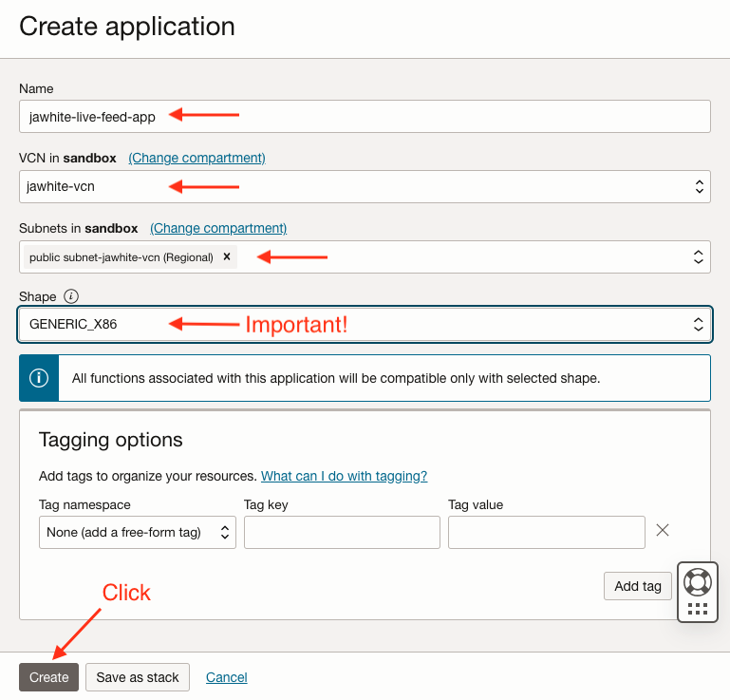Remove the public subnet-jawhite-vcn chip
730x700 pixels.
[x=227, y=256]
